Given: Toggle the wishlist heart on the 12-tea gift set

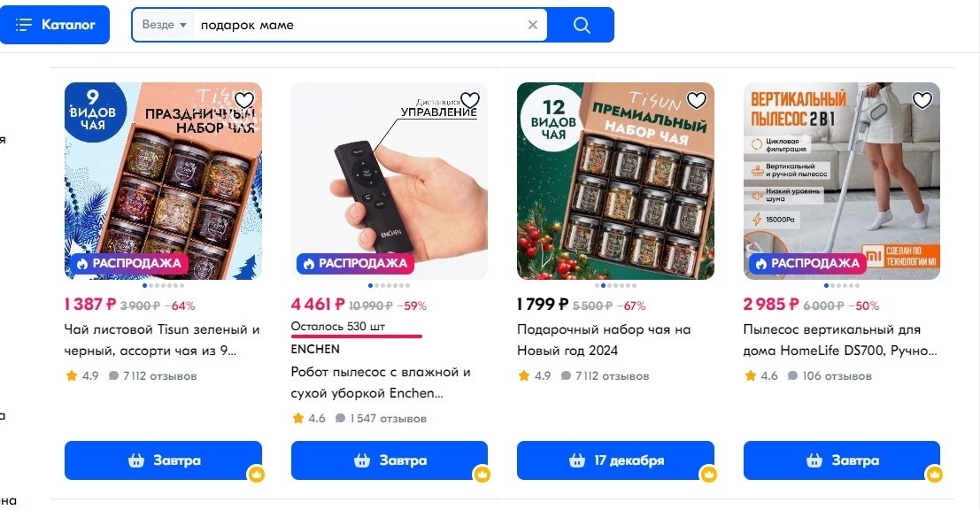Looking at the screenshot, I should tap(696, 100).
